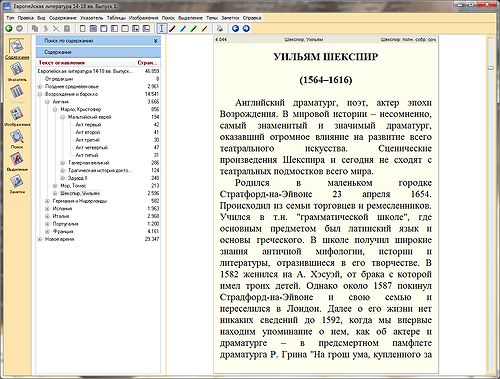This screenshot has height=379, width=500.
Task: Select the green highlighter pen
Action: tap(194, 29)
